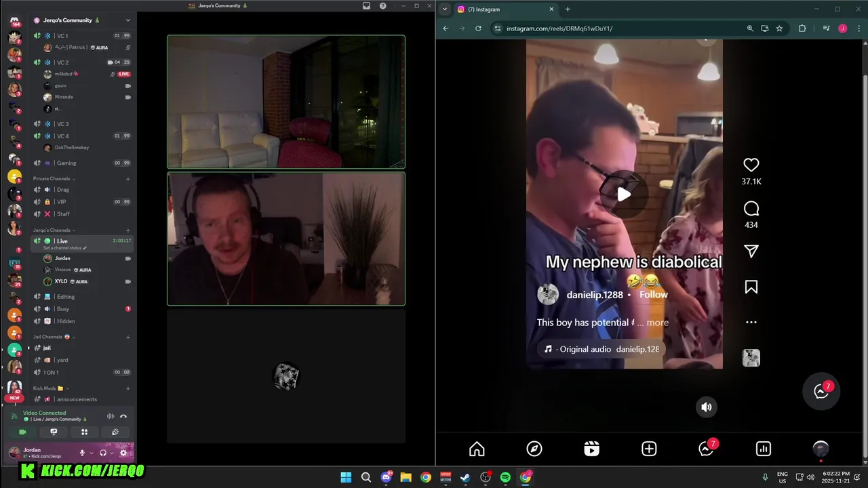Open Discord activities launcher
The width and height of the screenshot is (868, 488).
84,432
